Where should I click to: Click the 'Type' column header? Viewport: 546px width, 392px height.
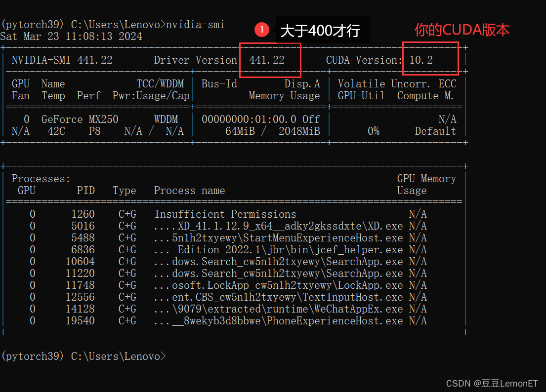125,191
